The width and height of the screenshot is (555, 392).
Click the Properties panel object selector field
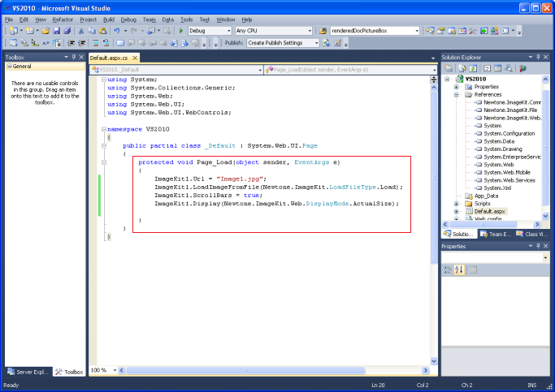pos(495,258)
